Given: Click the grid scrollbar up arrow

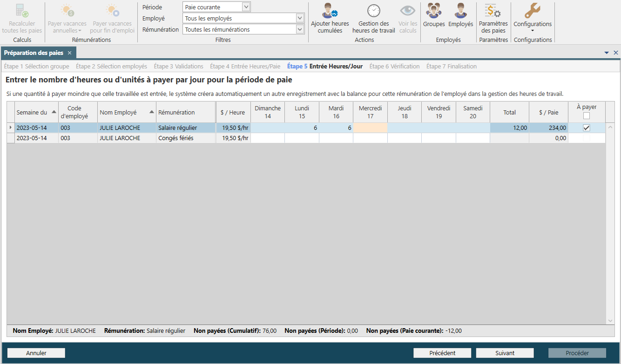Looking at the screenshot, I should tap(610, 127).
